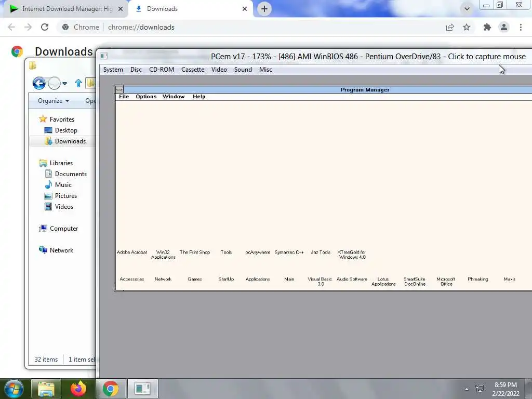Image resolution: width=532 pixels, height=399 pixels.
Task: Select the SmartSuite DocOnline group
Action: (415, 281)
